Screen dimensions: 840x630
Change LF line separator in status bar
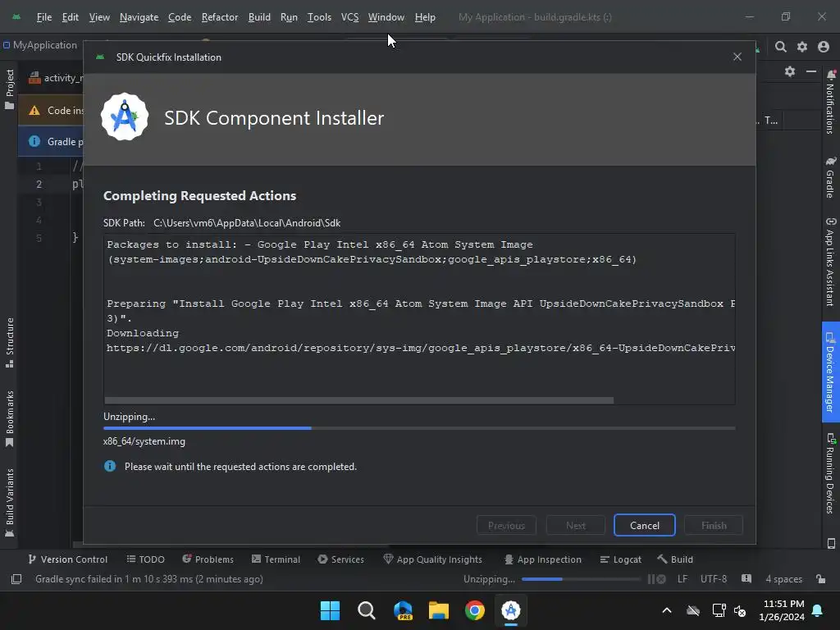pyautogui.click(x=682, y=579)
